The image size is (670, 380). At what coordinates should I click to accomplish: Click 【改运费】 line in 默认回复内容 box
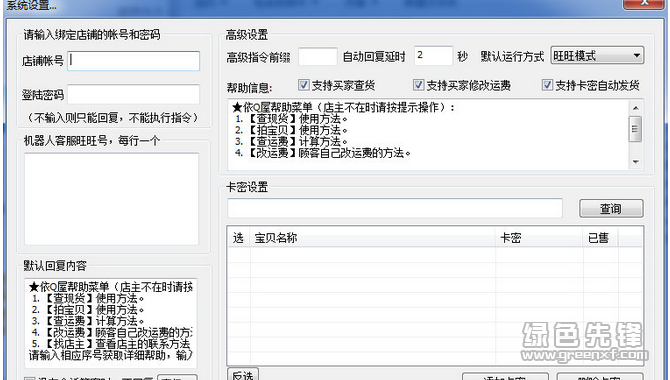pyautogui.click(x=112, y=332)
